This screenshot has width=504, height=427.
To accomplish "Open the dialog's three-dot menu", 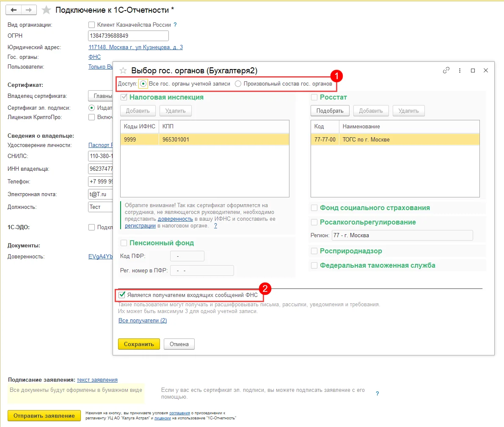I will (460, 70).
